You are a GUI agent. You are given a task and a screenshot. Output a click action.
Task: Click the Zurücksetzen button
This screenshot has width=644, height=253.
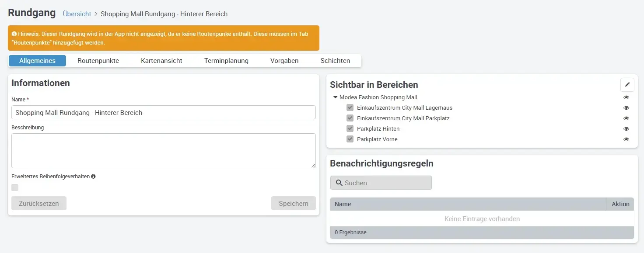tap(38, 203)
